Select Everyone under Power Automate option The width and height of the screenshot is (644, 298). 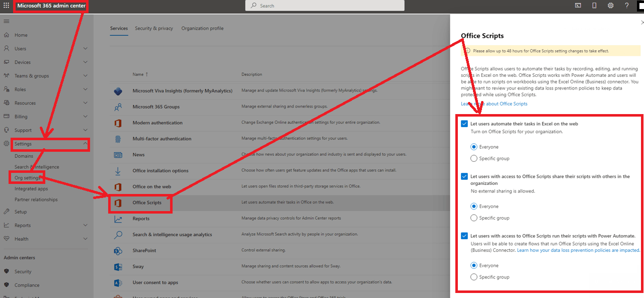click(473, 265)
